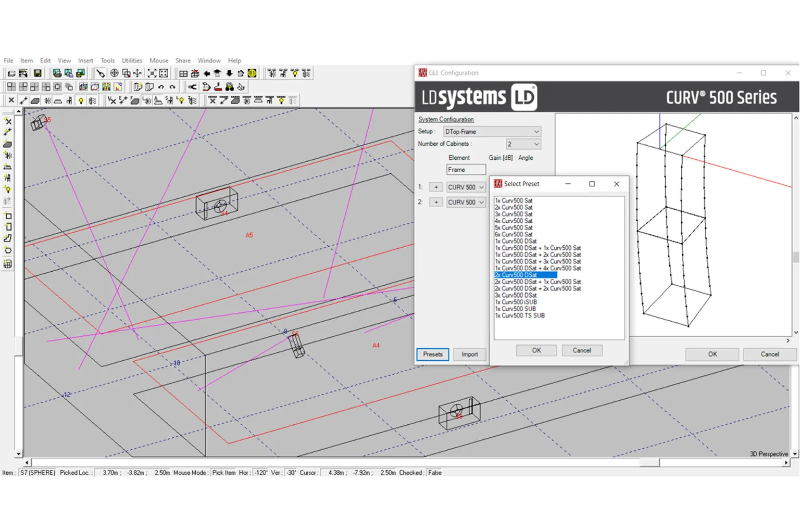This screenshot has height=532, width=800.
Task: Click the 3D view horizontal scrollbar
Action: [x=406, y=462]
